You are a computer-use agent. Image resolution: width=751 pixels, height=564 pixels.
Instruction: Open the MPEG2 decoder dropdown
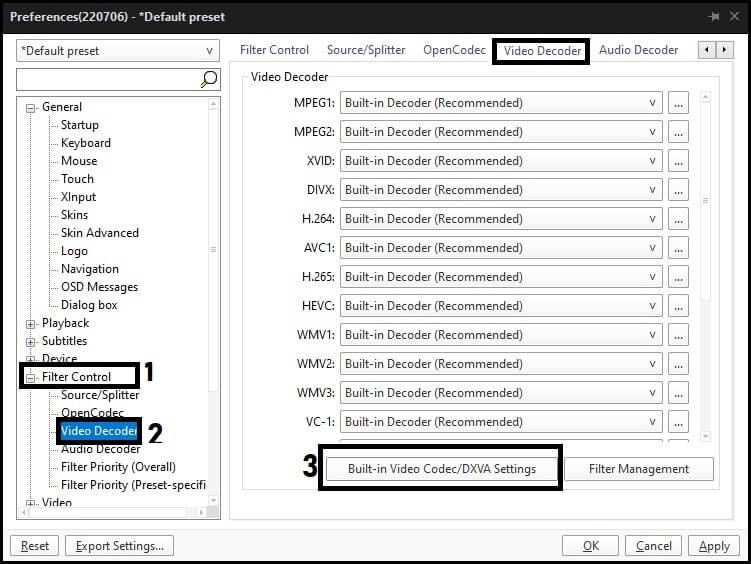pos(501,132)
